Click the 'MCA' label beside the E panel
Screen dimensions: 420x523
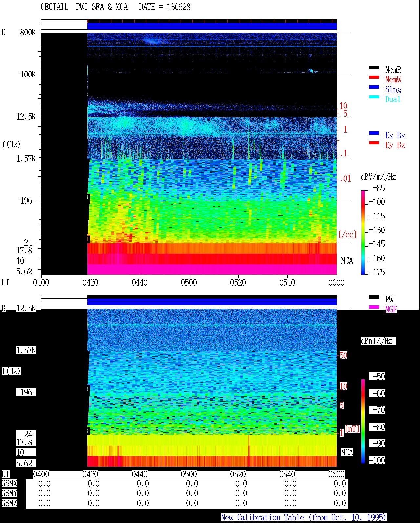pos(347,261)
